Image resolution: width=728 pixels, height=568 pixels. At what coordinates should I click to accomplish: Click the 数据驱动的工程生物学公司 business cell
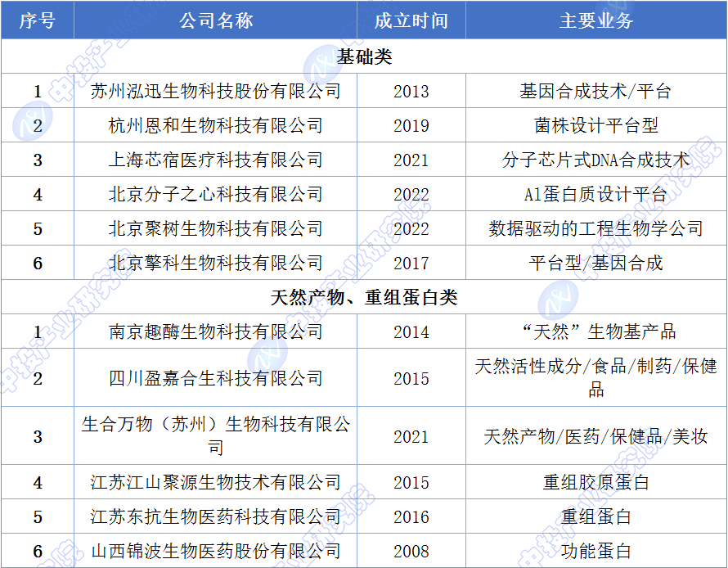click(595, 228)
